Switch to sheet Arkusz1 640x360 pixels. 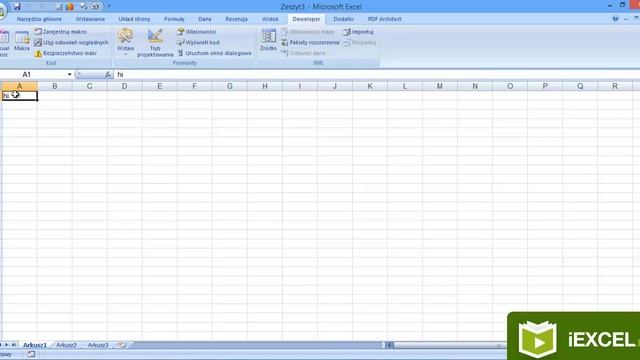click(35, 345)
